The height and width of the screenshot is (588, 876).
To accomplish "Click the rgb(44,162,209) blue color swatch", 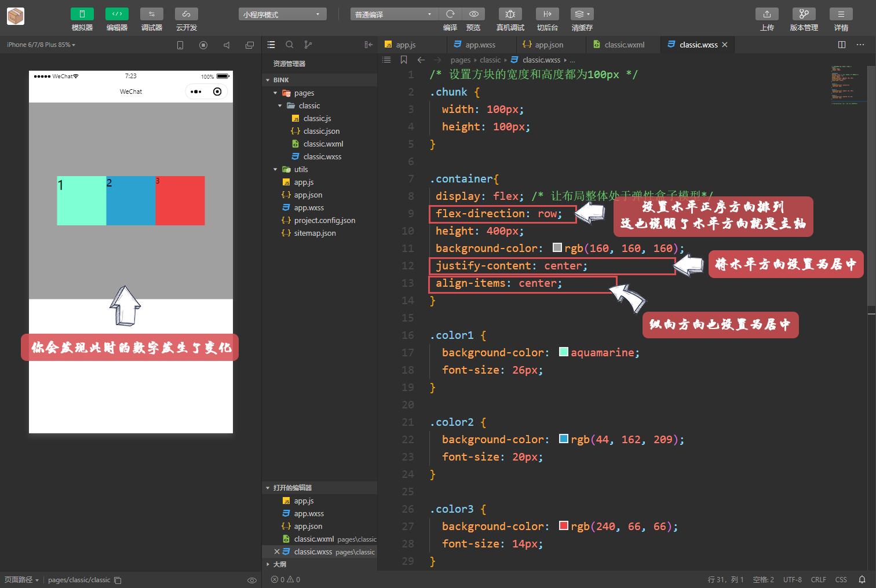I will pyautogui.click(x=564, y=439).
